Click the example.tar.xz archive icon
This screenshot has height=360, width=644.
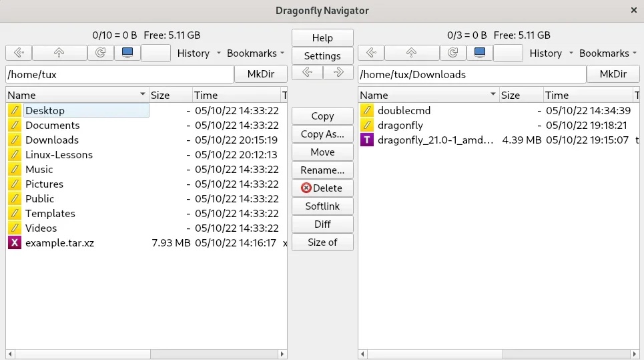15,243
